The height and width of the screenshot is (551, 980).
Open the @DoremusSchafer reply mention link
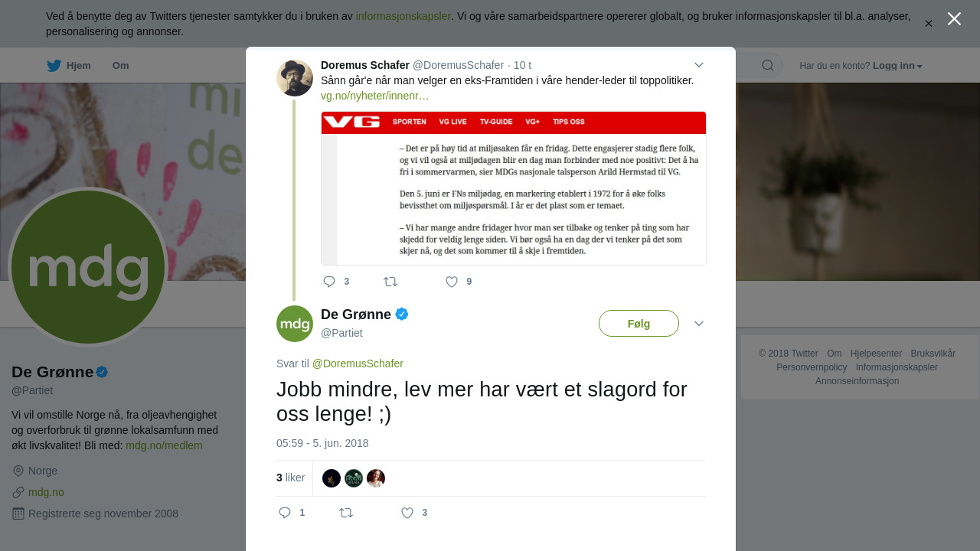[x=358, y=364]
